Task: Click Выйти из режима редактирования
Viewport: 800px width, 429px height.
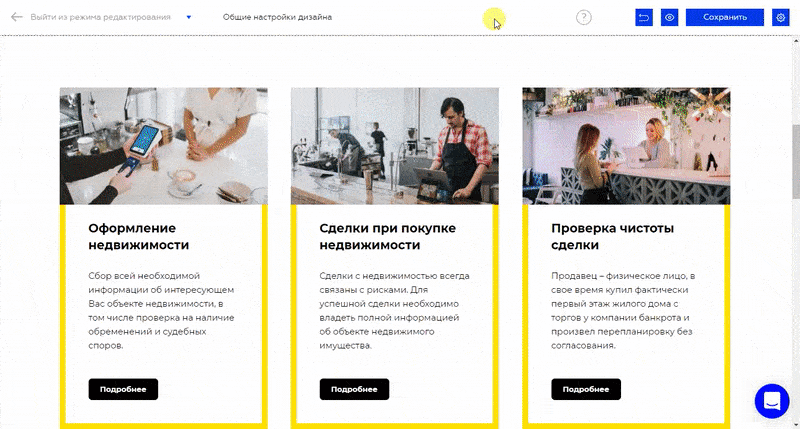Action: (101, 17)
